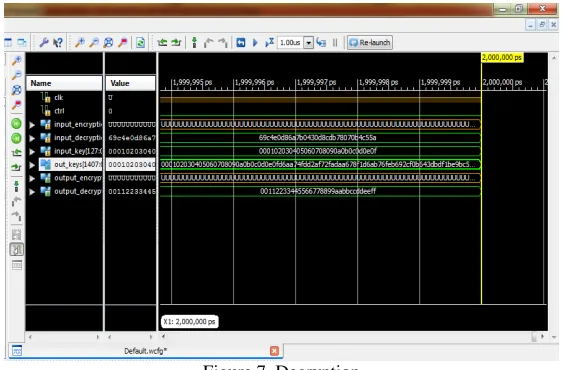This screenshot has height=370, width=564.
Task: Click the Restart simulation icon
Action: [241, 43]
